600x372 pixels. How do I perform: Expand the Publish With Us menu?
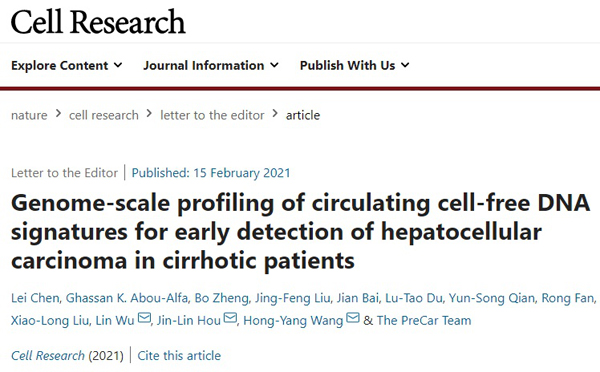point(354,65)
